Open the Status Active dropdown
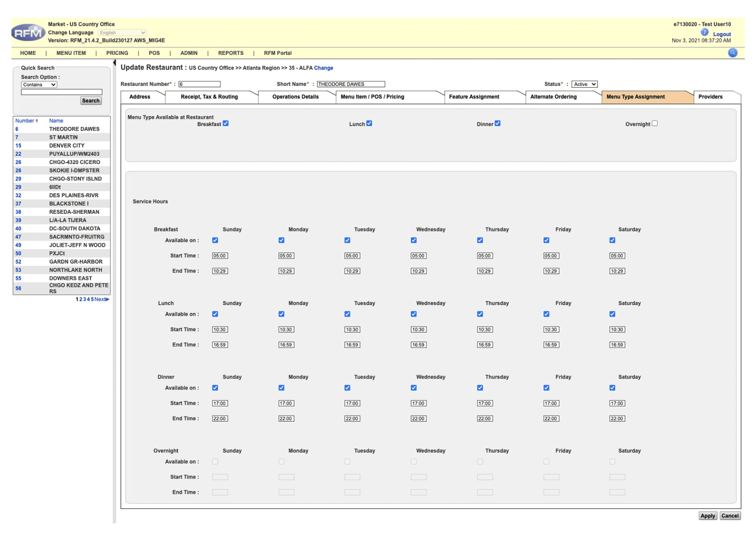The image size is (755, 560). (x=584, y=84)
